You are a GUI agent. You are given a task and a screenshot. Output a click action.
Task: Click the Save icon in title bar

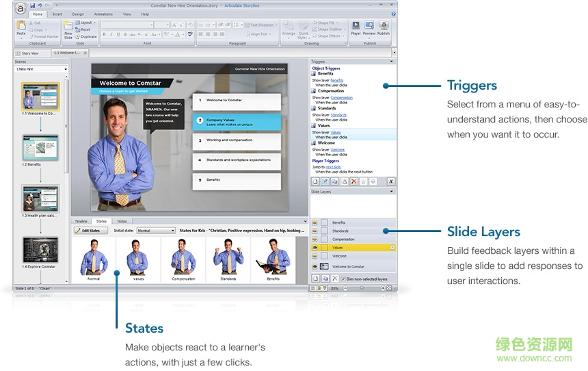[32, 5]
